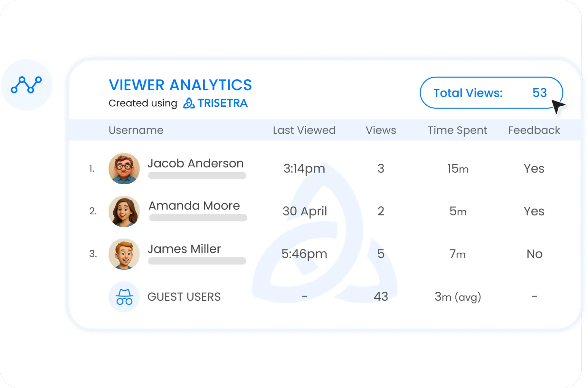Select the Username column header

pyautogui.click(x=136, y=130)
